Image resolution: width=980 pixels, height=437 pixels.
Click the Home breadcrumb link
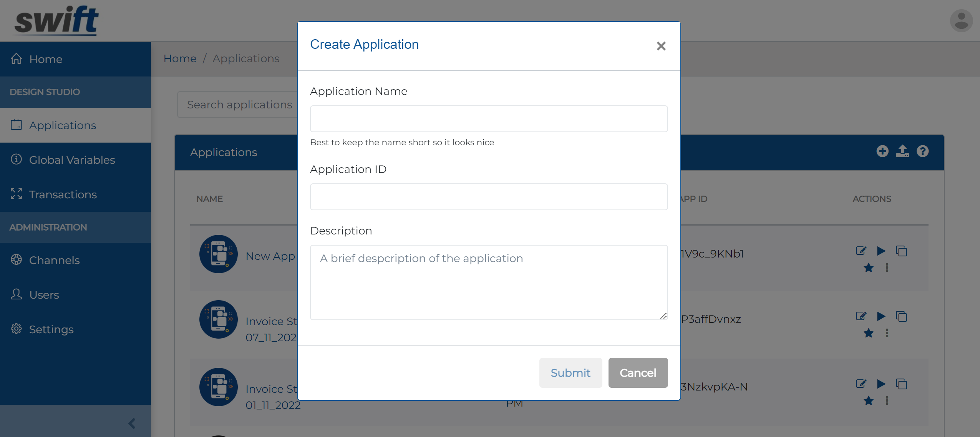coord(180,58)
